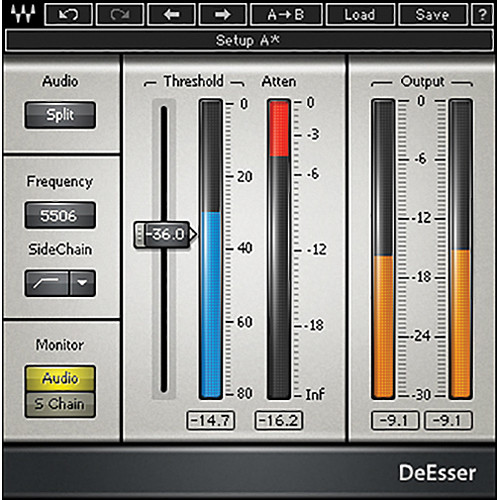Viewport: 500px width, 500px height.
Task: Click the Setup A* preset name bar
Action: [249, 41]
